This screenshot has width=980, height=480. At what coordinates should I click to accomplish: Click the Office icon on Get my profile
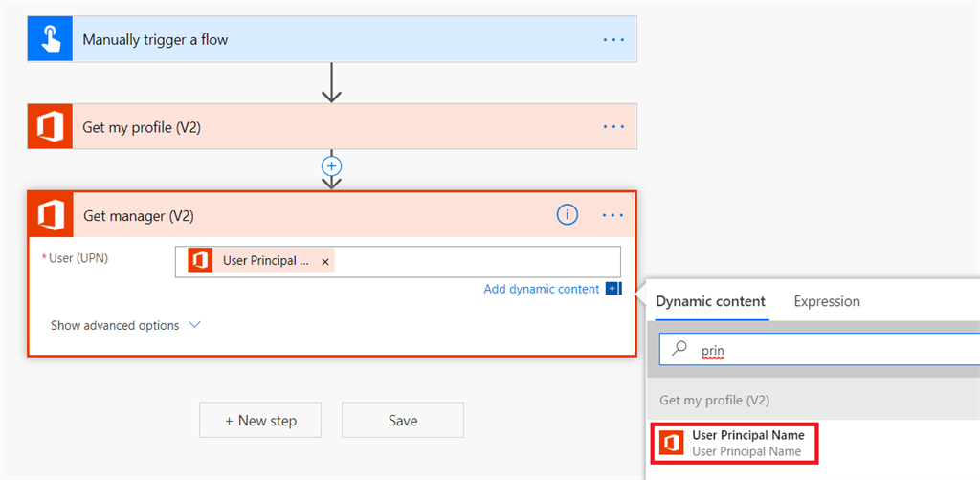pyautogui.click(x=50, y=126)
